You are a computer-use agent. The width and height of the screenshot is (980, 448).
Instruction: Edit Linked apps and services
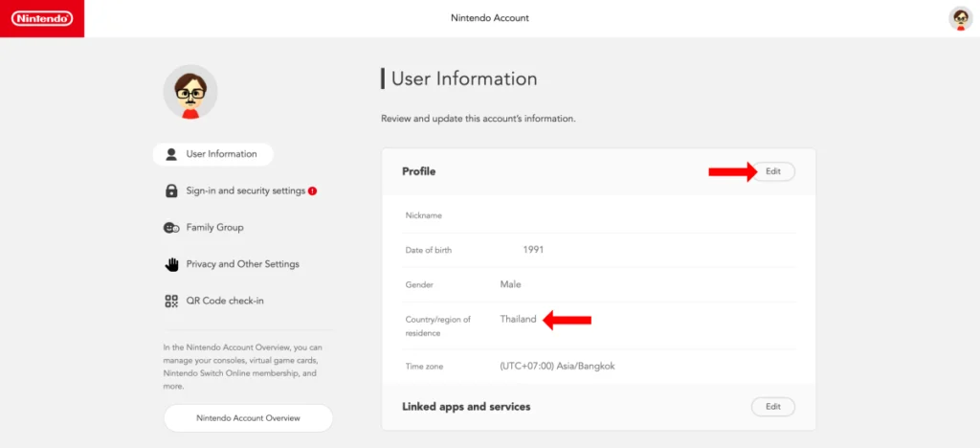tap(773, 407)
